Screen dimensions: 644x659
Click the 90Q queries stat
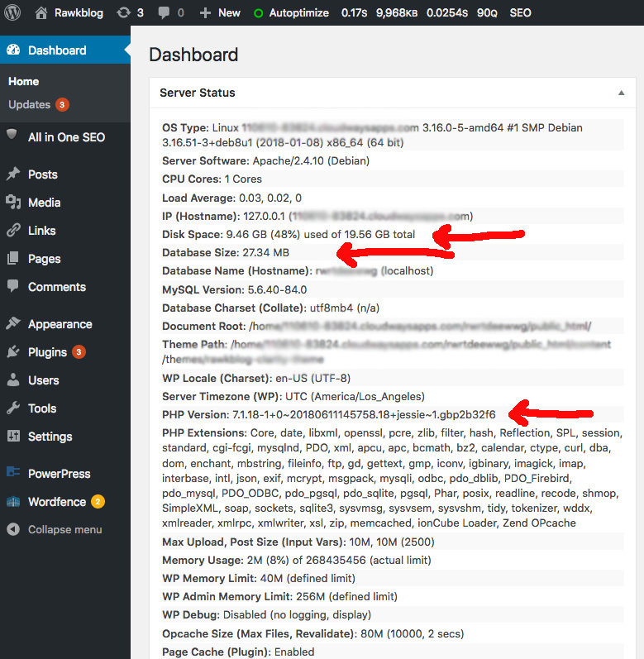coord(487,13)
